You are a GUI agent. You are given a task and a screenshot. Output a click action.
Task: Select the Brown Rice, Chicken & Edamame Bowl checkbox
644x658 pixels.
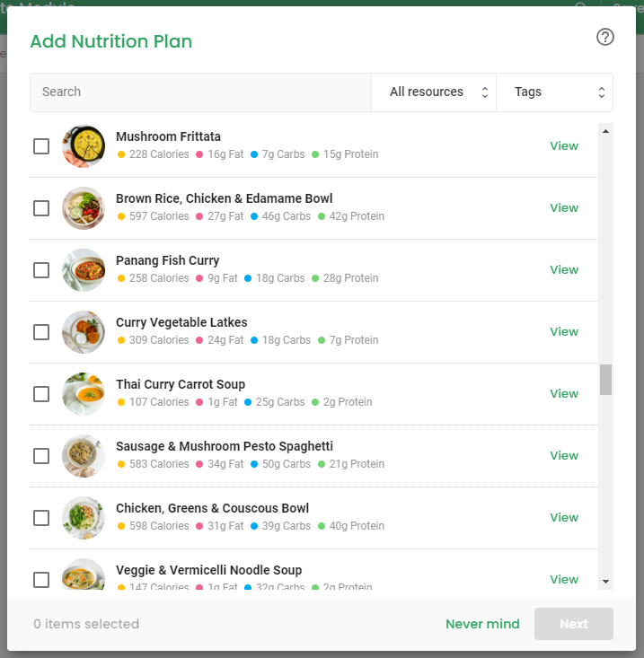point(41,208)
